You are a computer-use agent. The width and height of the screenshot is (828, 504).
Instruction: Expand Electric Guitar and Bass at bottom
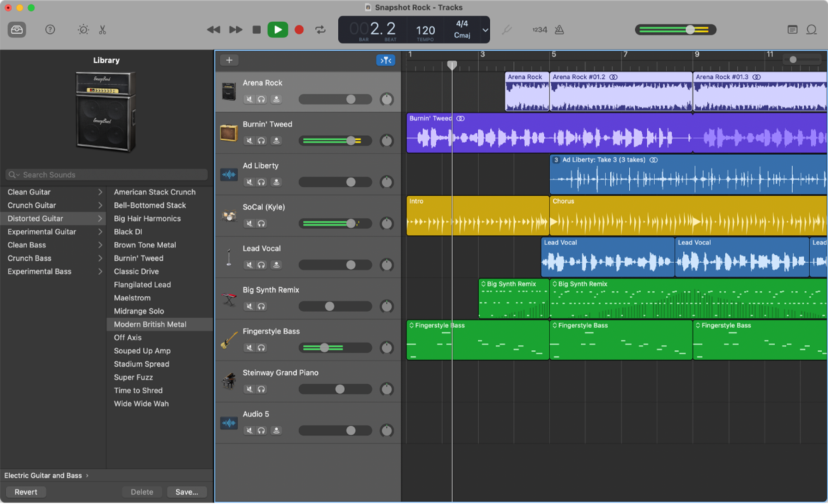44,475
